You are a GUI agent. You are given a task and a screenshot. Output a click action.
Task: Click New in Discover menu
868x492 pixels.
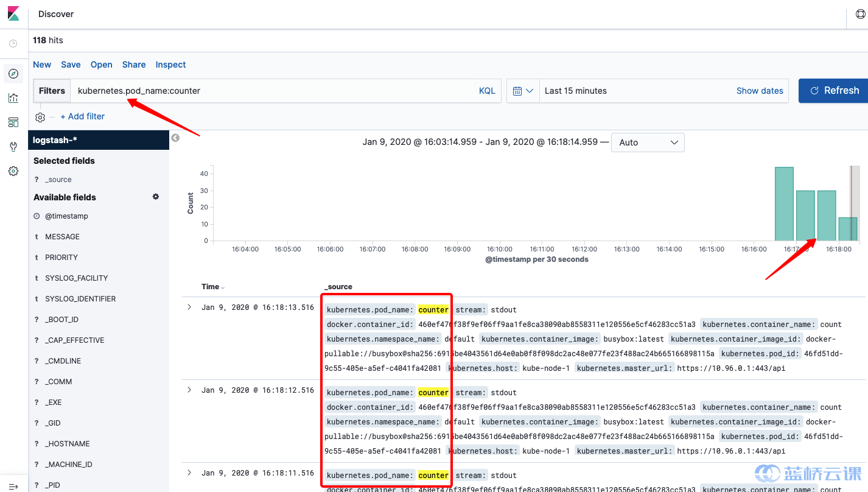point(42,65)
